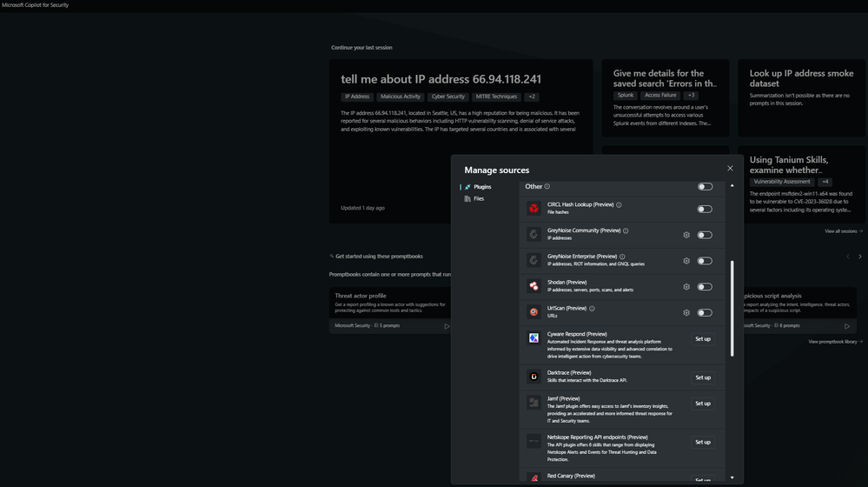The image size is (868, 487).
Task: Go to previous promptbook carousel page
Action: 847,257
